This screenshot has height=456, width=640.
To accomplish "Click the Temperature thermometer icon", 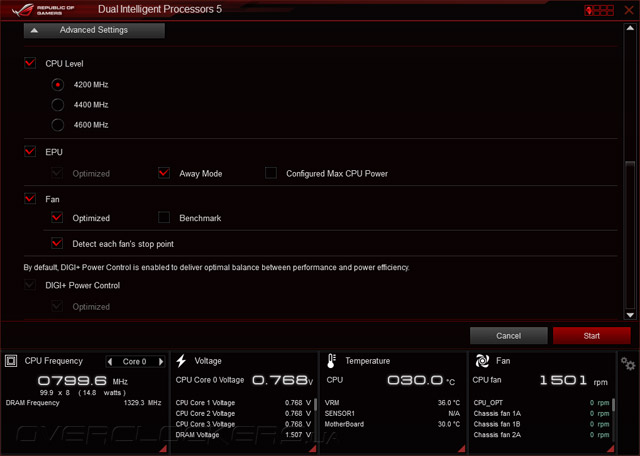I will (331, 361).
